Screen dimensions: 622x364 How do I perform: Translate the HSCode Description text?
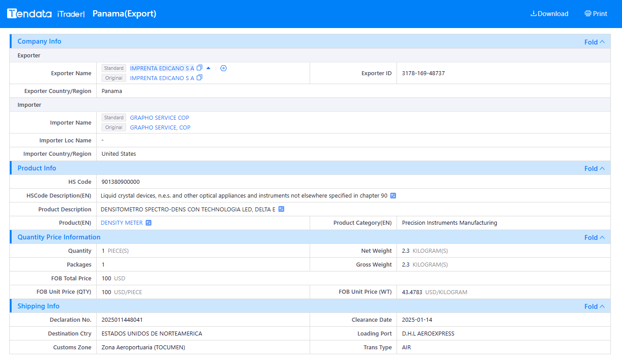point(393,195)
